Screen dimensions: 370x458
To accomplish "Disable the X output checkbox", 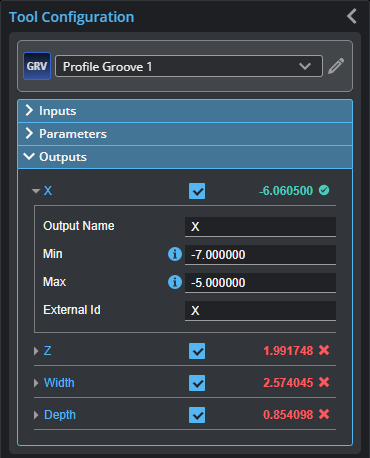I will tap(197, 191).
